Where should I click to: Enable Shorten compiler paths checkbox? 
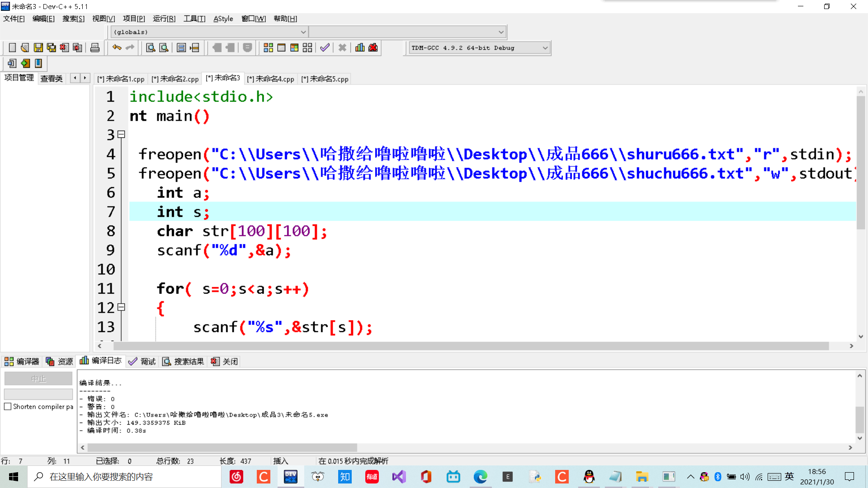[x=8, y=407]
